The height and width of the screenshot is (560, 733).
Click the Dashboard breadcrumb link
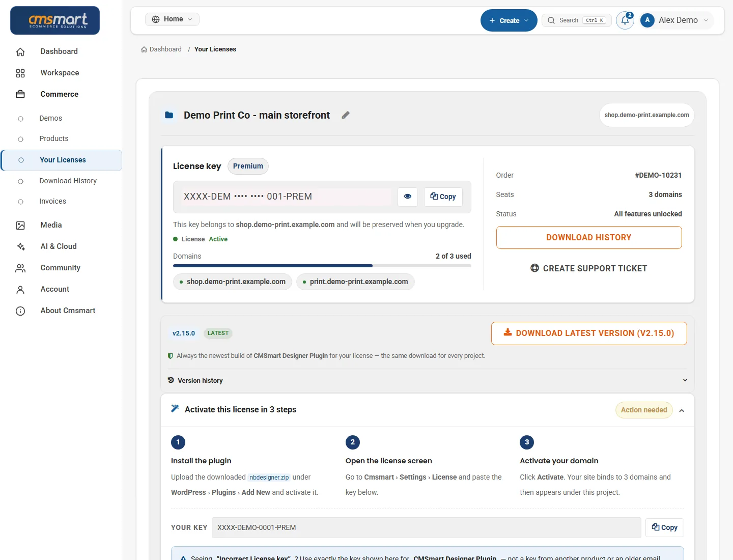161,49
